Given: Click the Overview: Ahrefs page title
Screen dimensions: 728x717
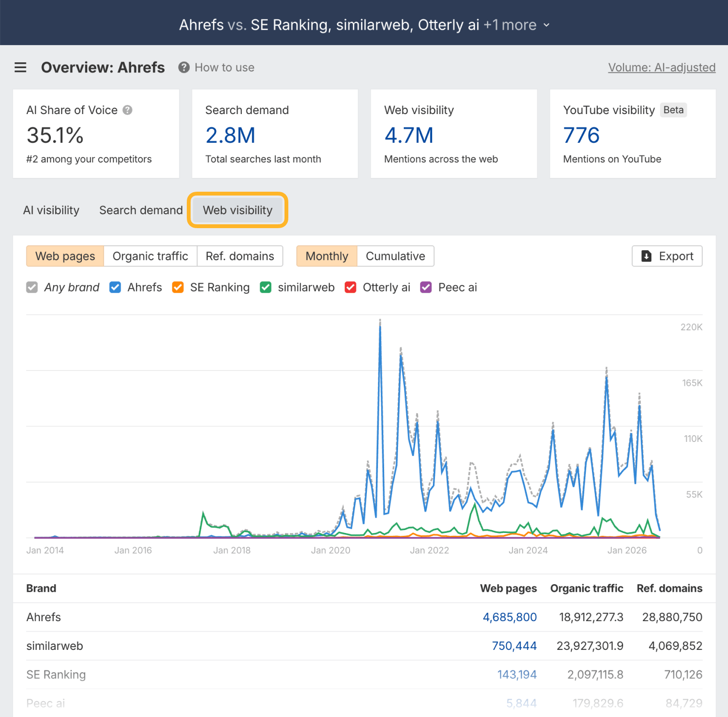Looking at the screenshot, I should [103, 68].
